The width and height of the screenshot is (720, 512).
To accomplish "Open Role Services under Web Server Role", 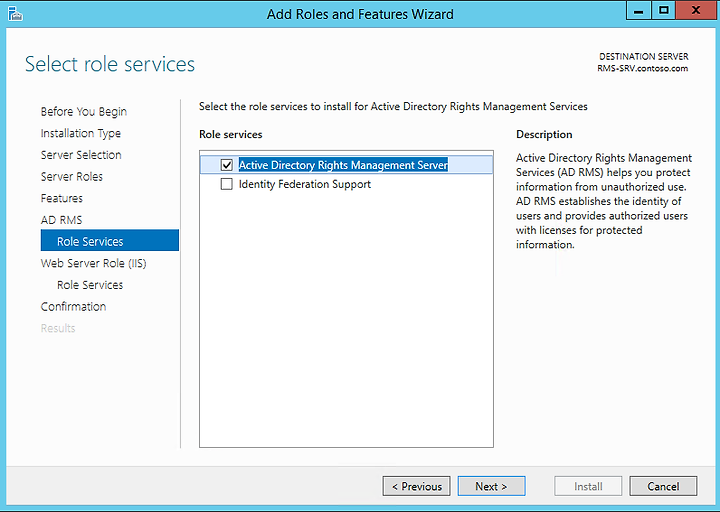I will pyautogui.click(x=90, y=285).
